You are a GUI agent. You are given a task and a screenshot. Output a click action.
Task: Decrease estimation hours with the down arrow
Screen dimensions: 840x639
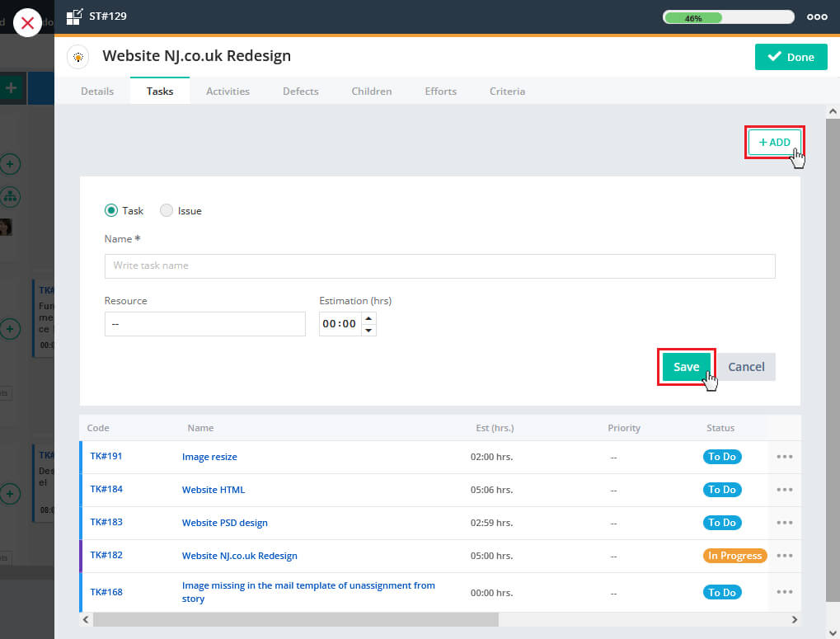coord(368,330)
